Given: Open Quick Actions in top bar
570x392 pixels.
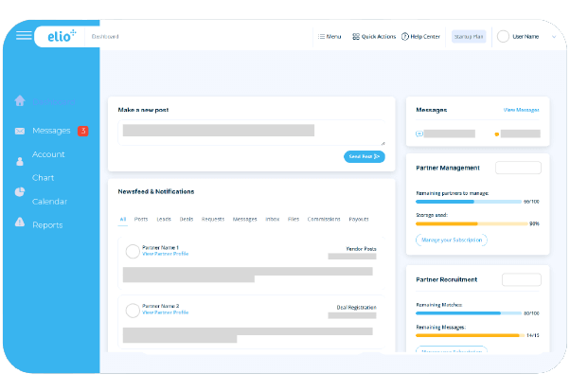Looking at the screenshot, I should click(374, 36).
